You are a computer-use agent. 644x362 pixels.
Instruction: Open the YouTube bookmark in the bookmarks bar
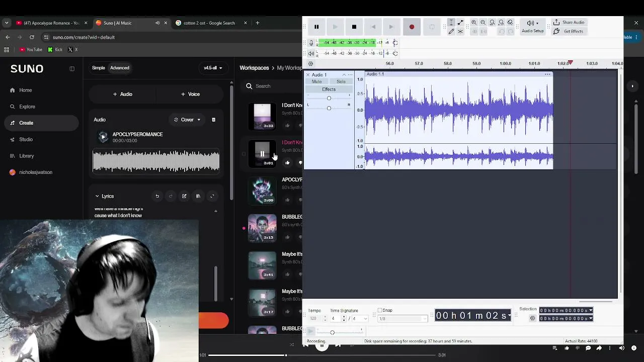(31, 49)
